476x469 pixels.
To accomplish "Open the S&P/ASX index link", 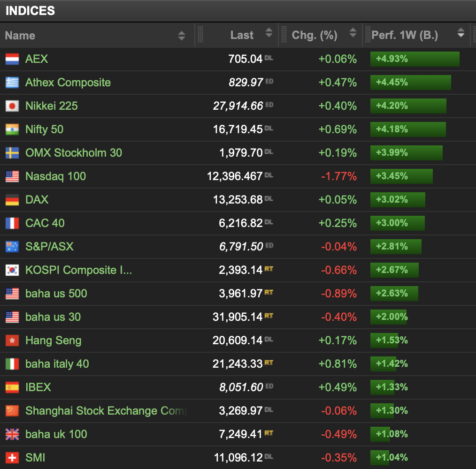I will click(x=49, y=247).
